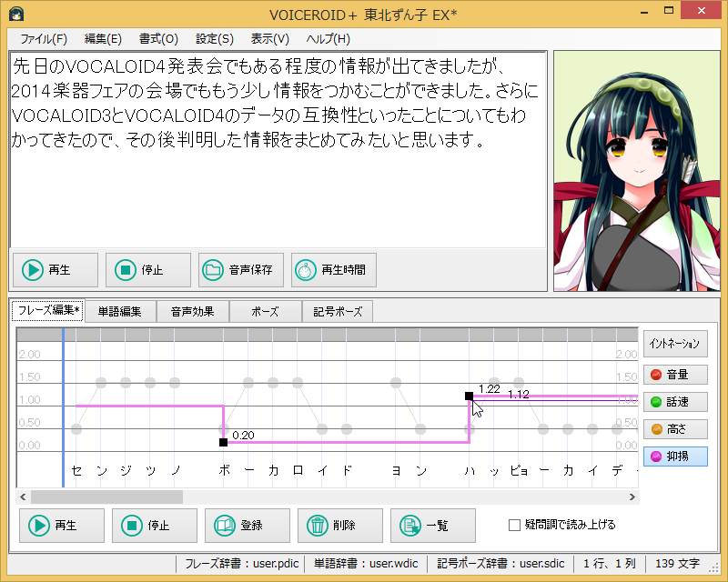Viewport: 728px width, 582px height.
Task: Click the right scroll arrow of phrase timeline
Action: 632,497
